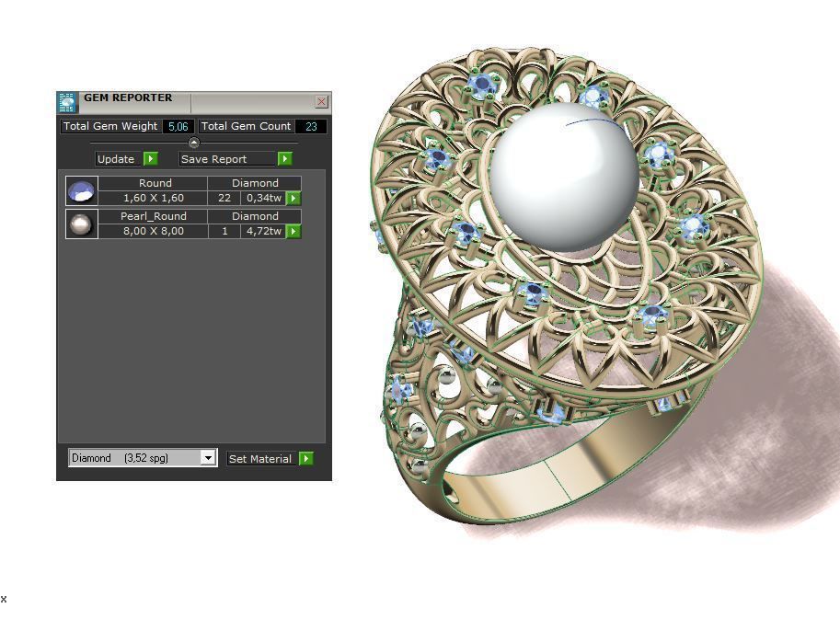Click the Total Gem Weight value 5,06
Image resolution: width=840 pixels, height=631 pixels.
pyautogui.click(x=178, y=126)
